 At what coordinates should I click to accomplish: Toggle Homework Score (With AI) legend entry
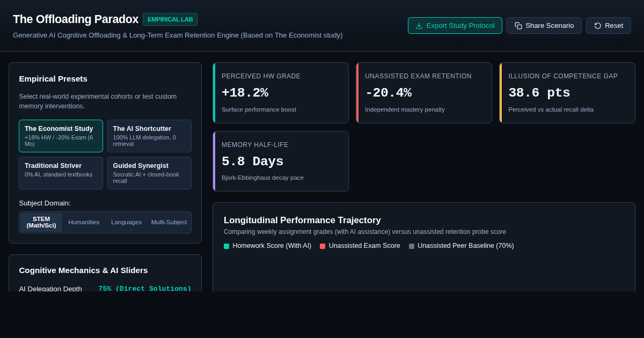click(267, 246)
